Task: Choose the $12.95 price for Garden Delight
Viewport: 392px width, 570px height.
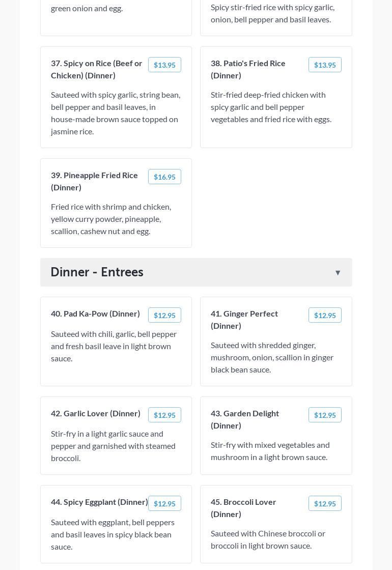Action: point(325,415)
